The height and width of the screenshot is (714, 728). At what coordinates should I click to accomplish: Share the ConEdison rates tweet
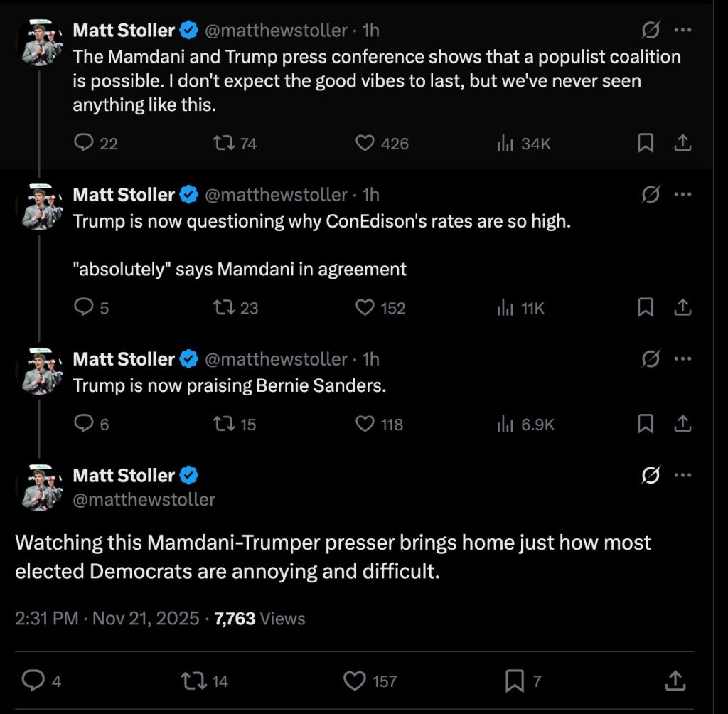point(682,308)
